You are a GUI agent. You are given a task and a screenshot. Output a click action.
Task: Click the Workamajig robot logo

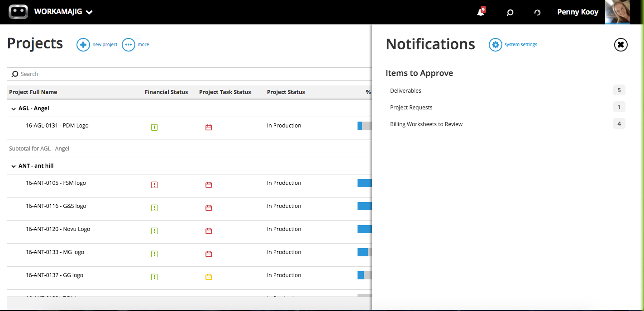click(18, 12)
